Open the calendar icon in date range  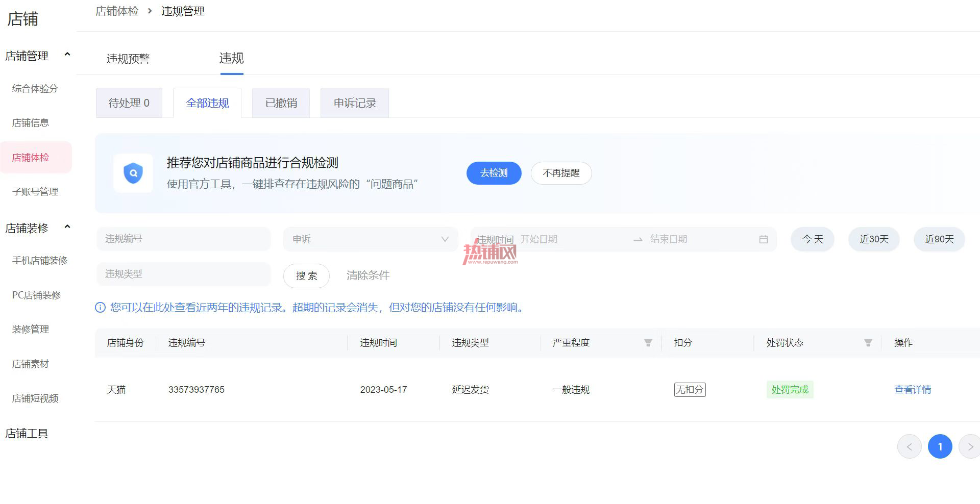[764, 239]
